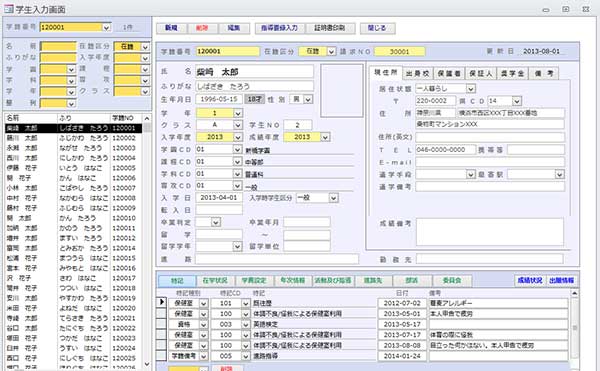Click the 生年月日 field 1996-05-15
This screenshot has width=600, height=371.
(219, 99)
